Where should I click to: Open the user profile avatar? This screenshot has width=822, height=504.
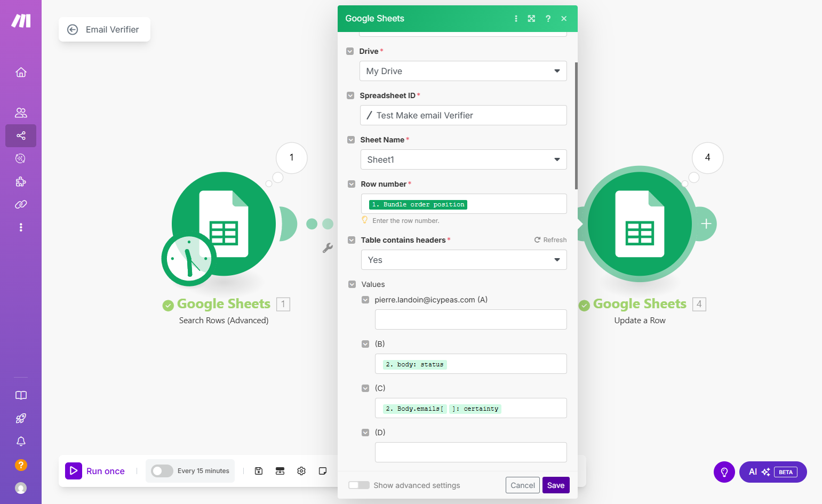click(21, 488)
